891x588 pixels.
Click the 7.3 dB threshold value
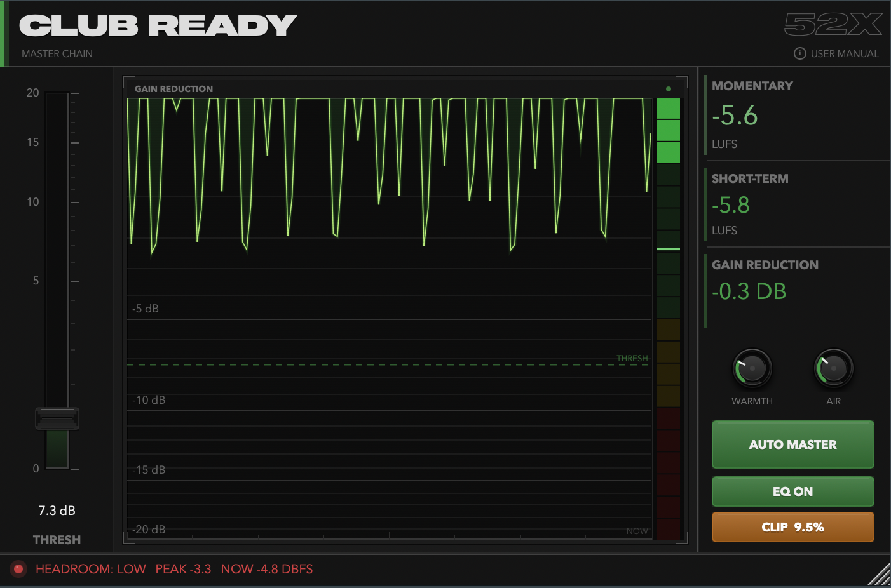pos(57,511)
